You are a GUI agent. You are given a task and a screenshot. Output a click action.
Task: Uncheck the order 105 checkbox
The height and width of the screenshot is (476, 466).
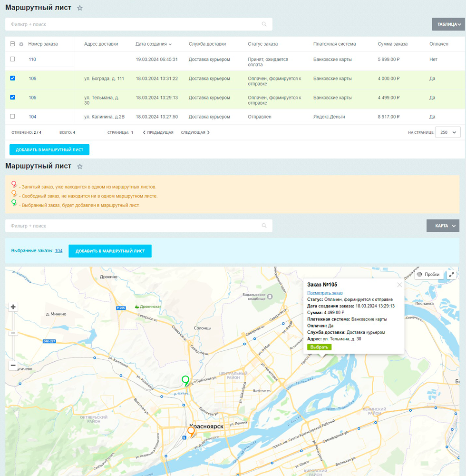pyautogui.click(x=12, y=97)
